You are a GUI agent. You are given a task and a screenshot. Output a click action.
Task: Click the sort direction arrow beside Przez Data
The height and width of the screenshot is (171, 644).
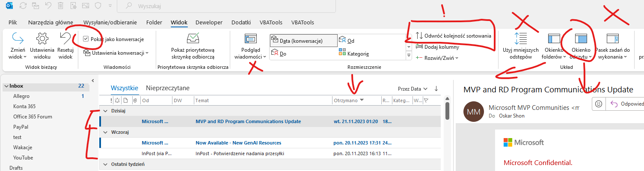(436, 88)
